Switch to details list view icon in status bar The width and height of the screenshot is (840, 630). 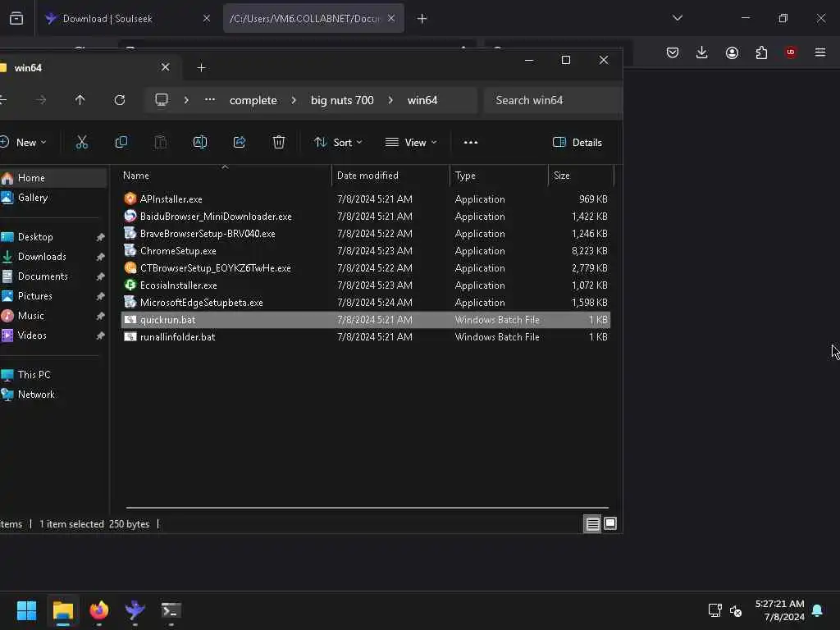592,524
